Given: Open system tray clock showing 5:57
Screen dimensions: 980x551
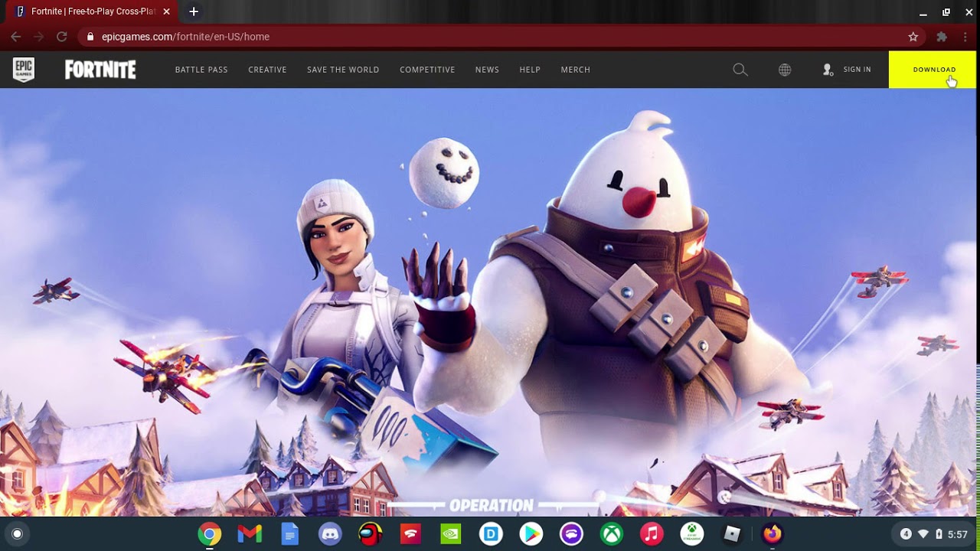Looking at the screenshot, I should pos(958,535).
